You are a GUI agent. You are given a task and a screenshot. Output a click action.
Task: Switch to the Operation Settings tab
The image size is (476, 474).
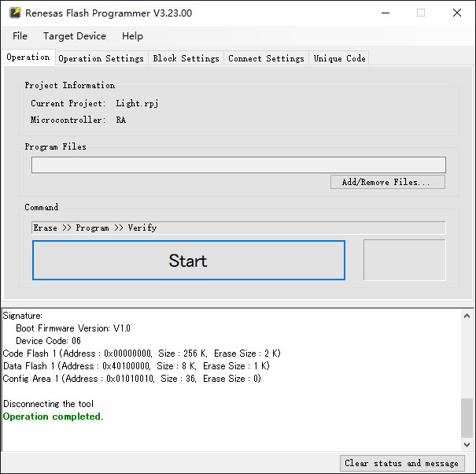pyautogui.click(x=101, y=58)
